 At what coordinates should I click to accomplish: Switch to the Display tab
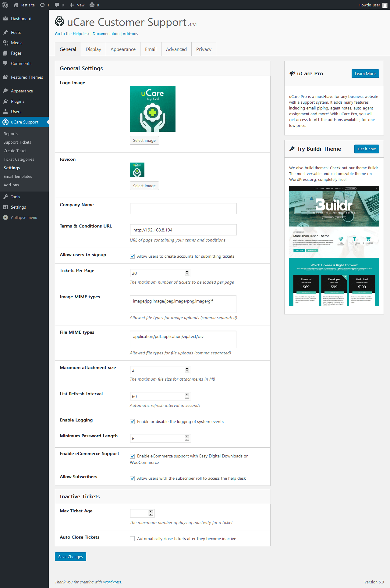(93, 49)
